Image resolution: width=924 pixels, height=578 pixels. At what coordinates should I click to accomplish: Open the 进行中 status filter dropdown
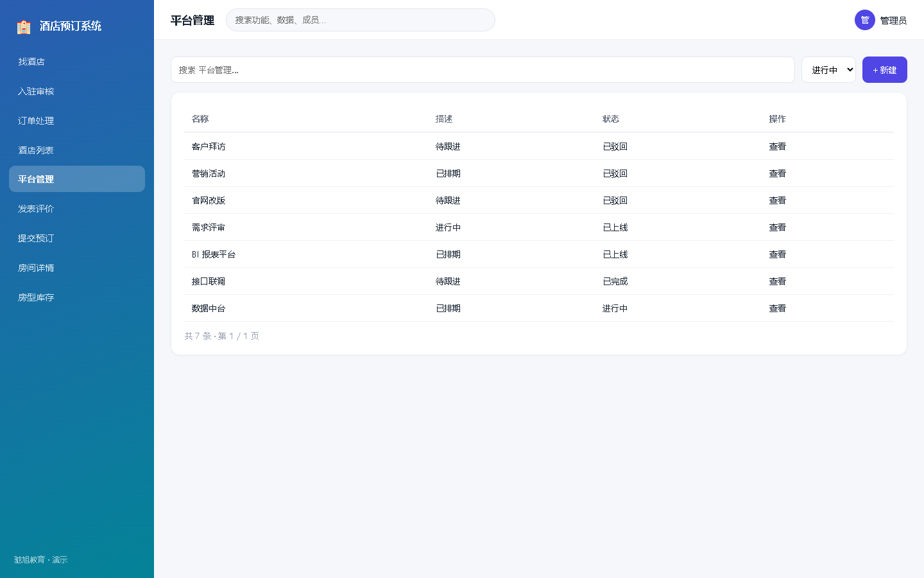(828, 70)
